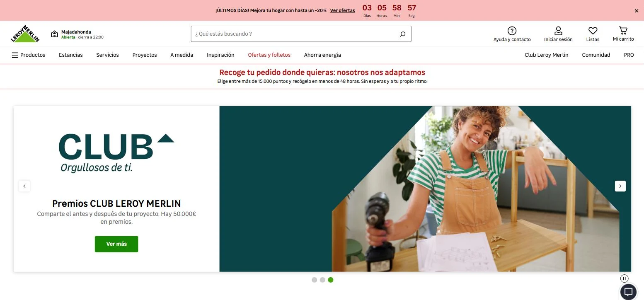Click the green Ver más button

tap(116, 244)
